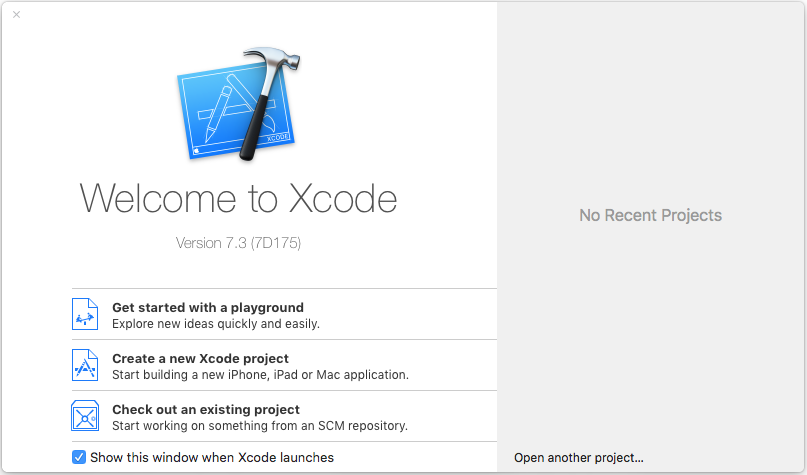Image resolution: width=807 pixels, height=475 pixels.
Task: Click the Xcode hammer logo
Action: [x=239, y=104]
